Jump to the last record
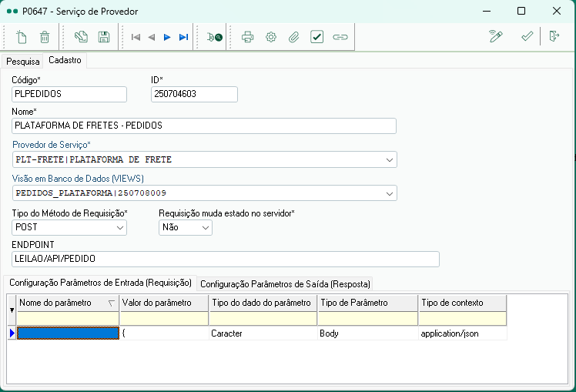 pyautogui.click(x=183, y=37)
